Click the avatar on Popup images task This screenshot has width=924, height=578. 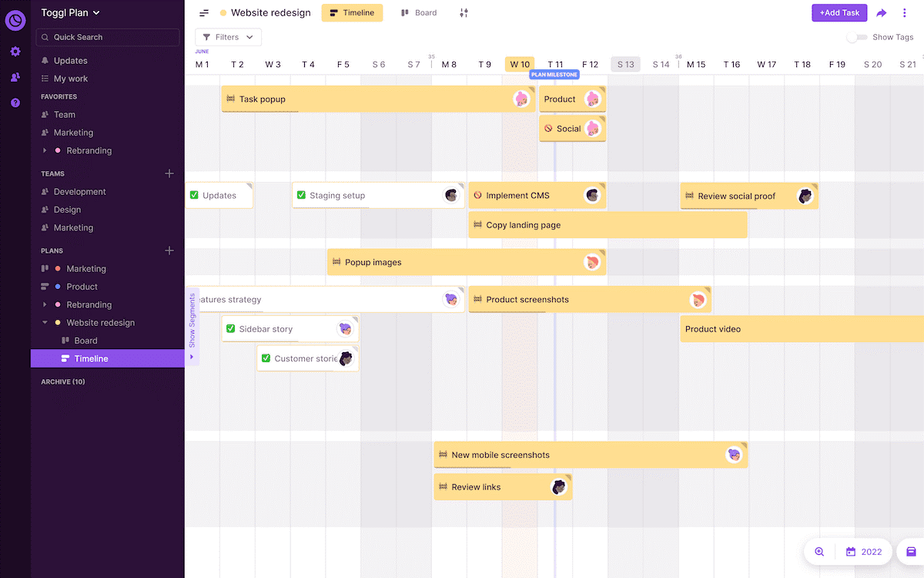(592, 262)
